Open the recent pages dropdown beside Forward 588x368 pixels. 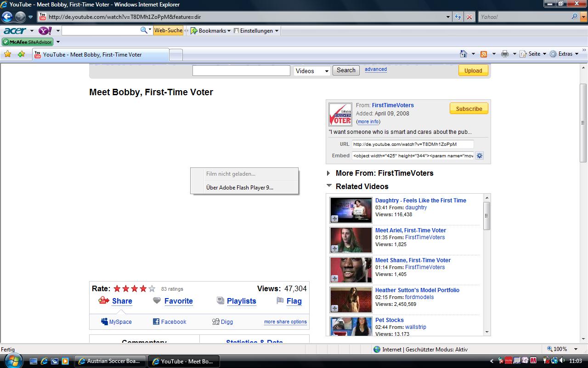[31, 17]
